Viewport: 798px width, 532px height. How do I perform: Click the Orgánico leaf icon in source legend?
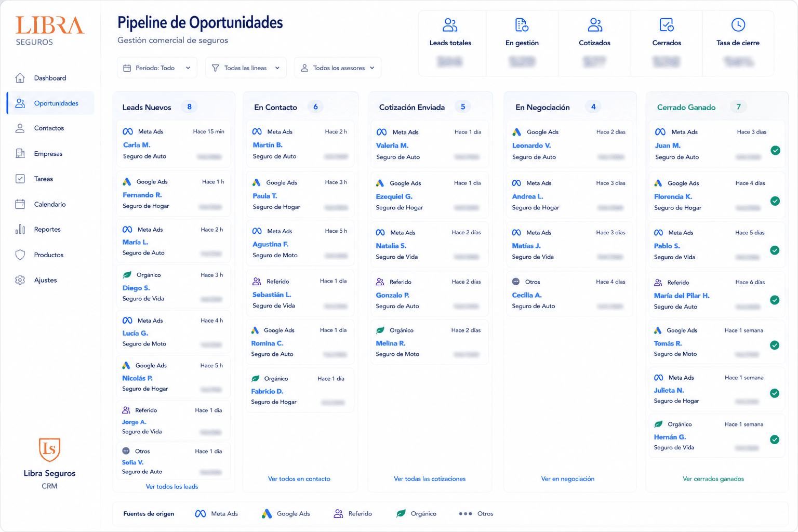[401, 514]
